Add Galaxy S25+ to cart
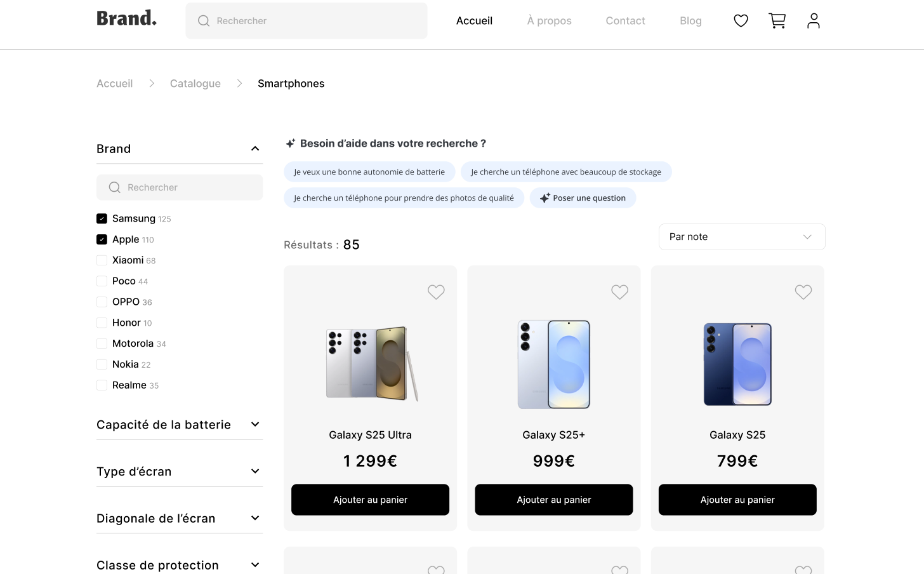The height and width of the screenshot is (574, 924). pos(553,500)
